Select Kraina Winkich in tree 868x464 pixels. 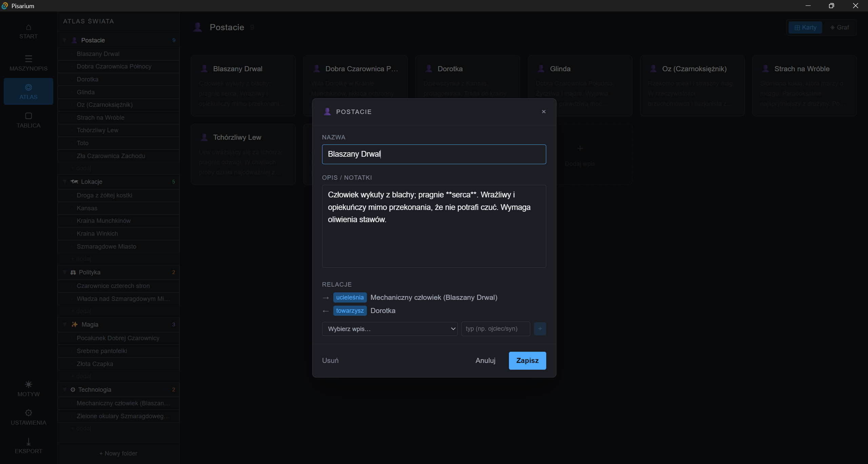[118, 234]
